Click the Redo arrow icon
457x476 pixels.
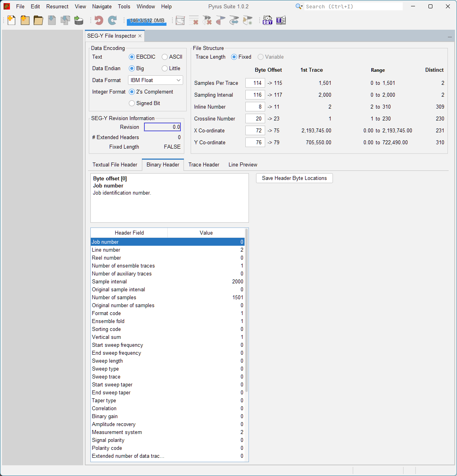[x=113, y=20]
